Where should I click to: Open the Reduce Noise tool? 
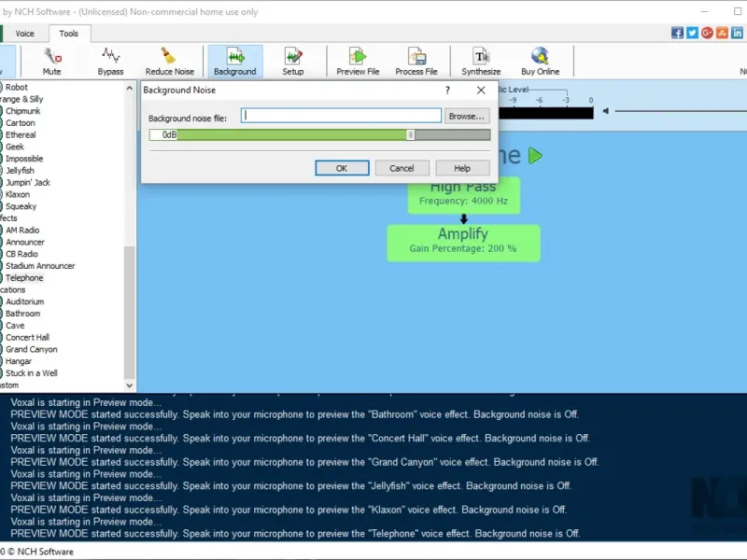(170, 61)
